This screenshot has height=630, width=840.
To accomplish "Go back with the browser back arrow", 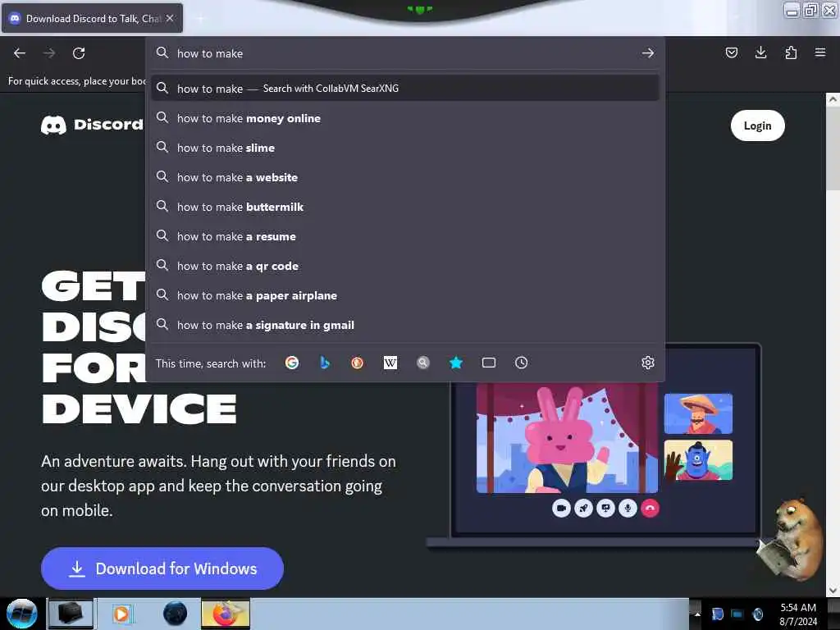I will (x=20, y=53).
